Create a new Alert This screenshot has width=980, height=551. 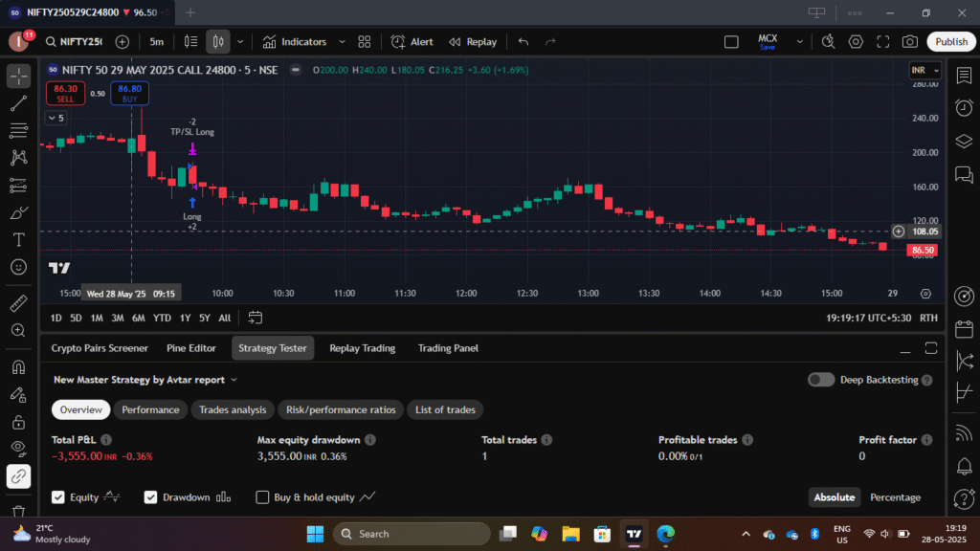(x=412, y=42)
